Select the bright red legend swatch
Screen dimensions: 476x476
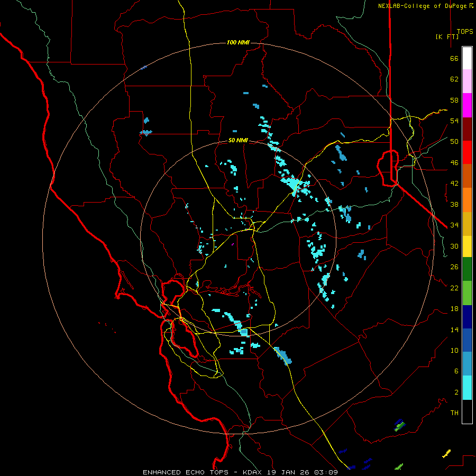click(x=467, y=152)
